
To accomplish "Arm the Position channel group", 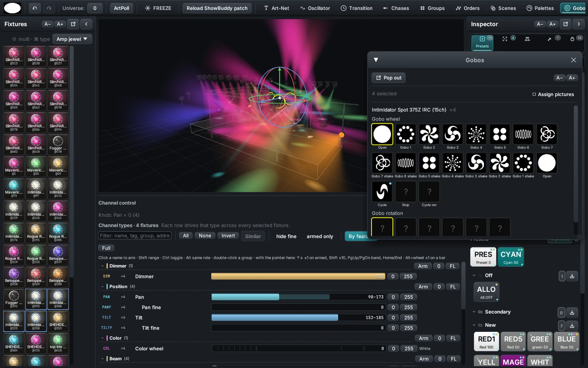I will click(x=423, y=287).
